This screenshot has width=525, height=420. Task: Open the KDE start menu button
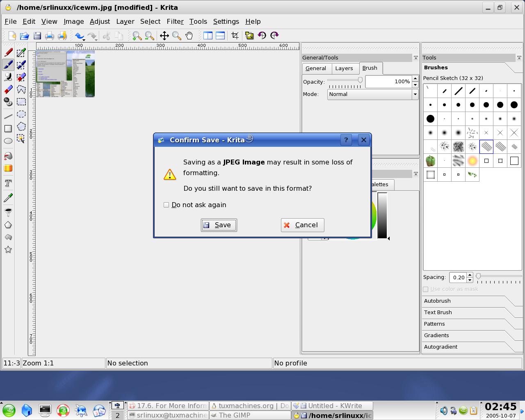9,410
